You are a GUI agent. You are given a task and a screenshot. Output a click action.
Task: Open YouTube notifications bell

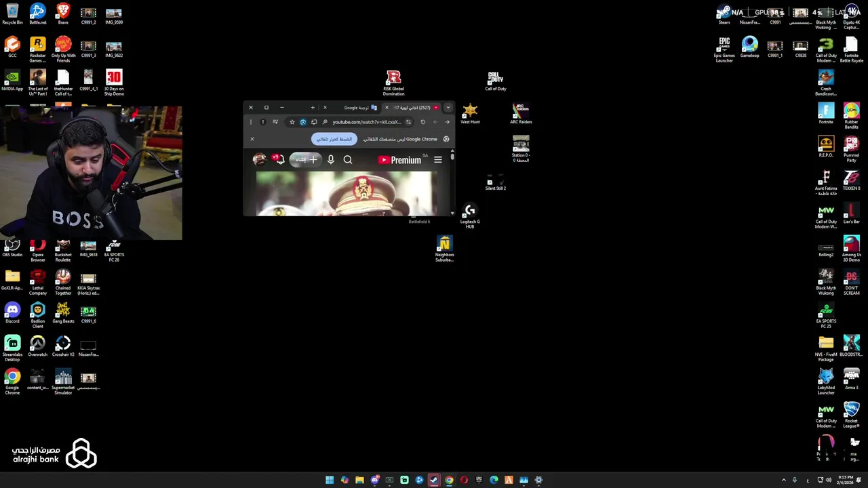point(279,159)
